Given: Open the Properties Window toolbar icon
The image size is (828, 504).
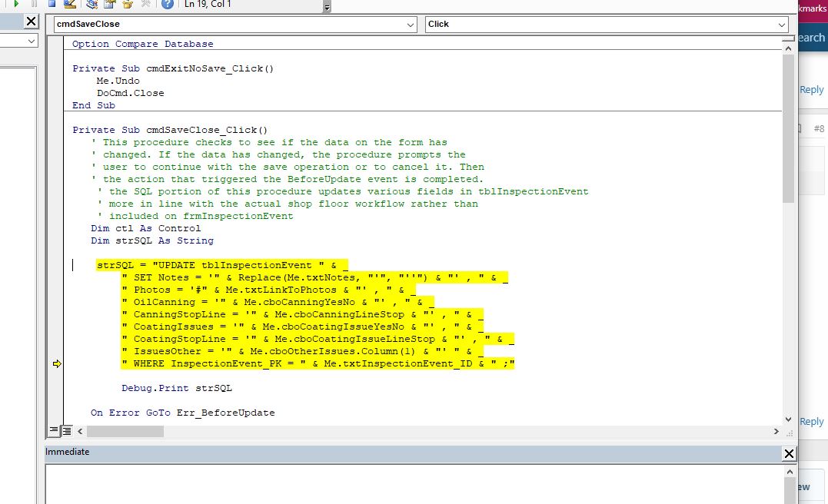Looking at the screenshot, I should click(x=109, y=4).
